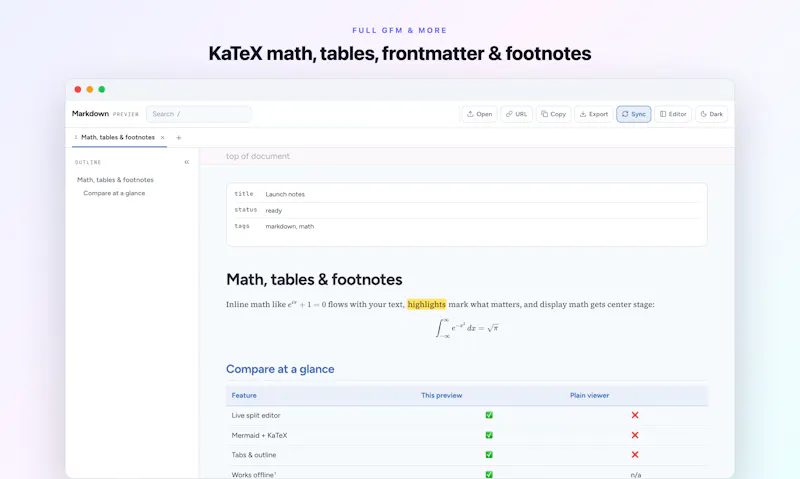Viewport: 800px width, 479px height.
Task: Open the URL import button
Action: pos(516,114)
